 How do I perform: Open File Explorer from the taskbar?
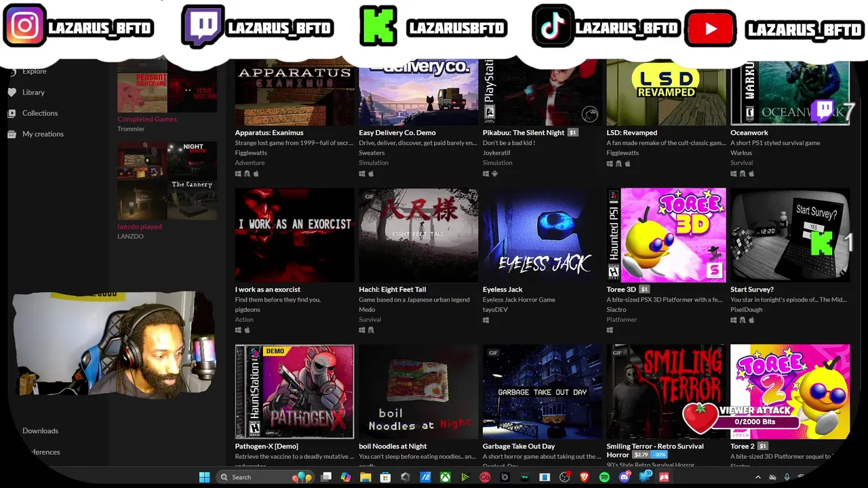(366, 477)
